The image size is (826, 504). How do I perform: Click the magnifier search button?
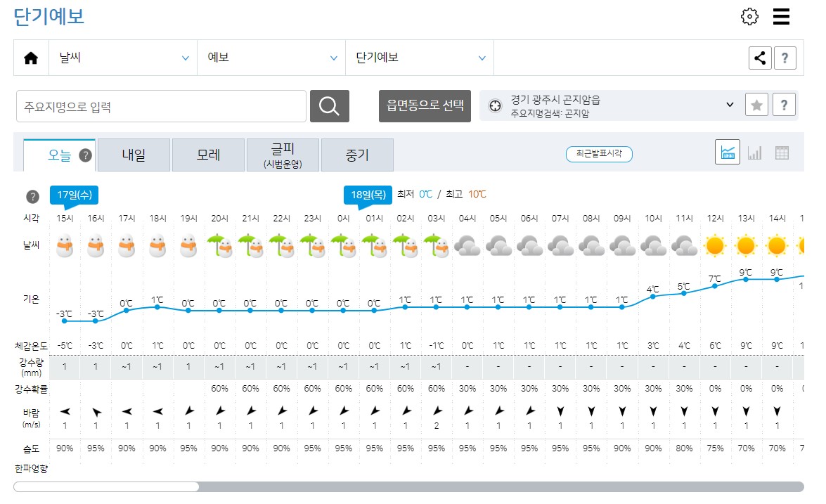coord(329,106)
